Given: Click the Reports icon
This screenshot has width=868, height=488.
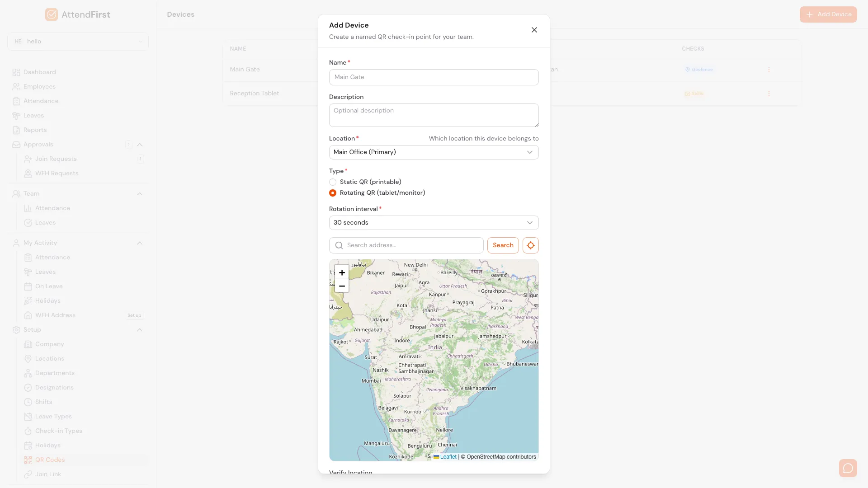Looking at the screenshot, I should [x=16, y=130].
